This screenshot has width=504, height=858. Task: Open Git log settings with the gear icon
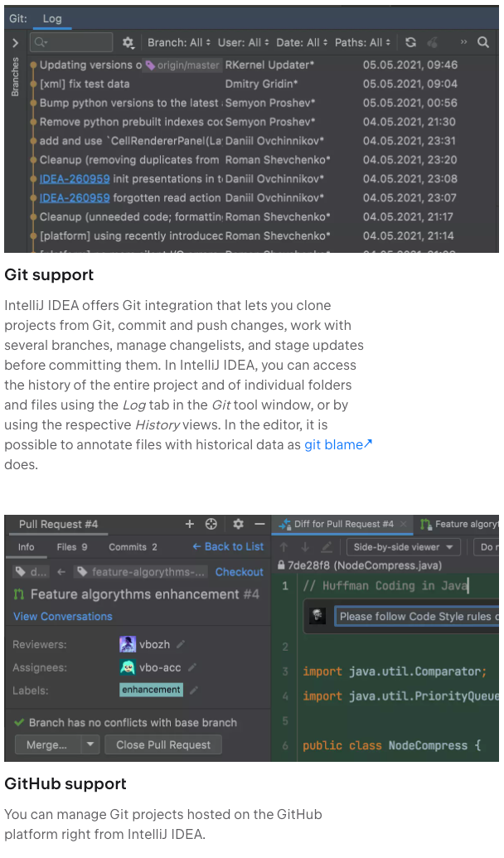129,42
